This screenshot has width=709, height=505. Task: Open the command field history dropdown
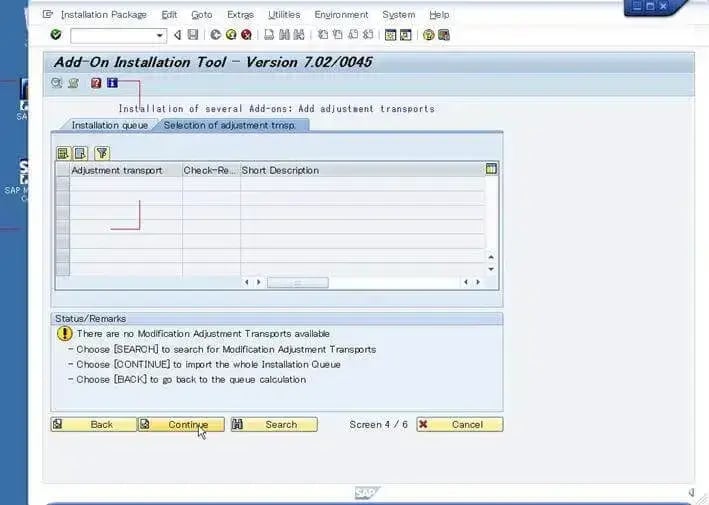(160, 35)
